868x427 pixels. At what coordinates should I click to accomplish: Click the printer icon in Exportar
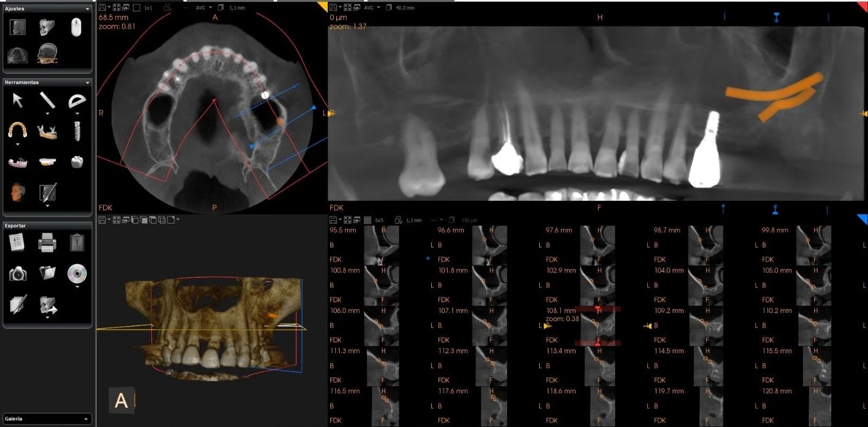coord(47,243)
